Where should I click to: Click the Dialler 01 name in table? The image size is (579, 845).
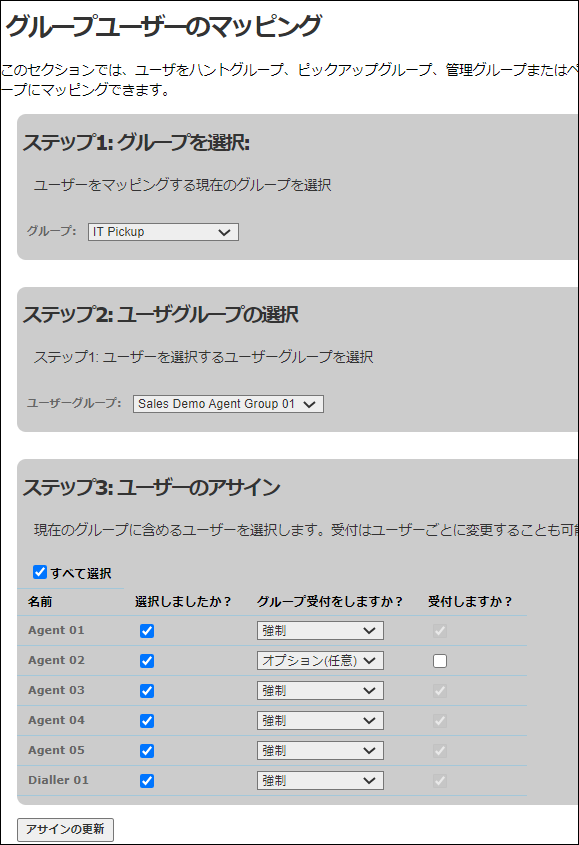[x=58, y=780]
